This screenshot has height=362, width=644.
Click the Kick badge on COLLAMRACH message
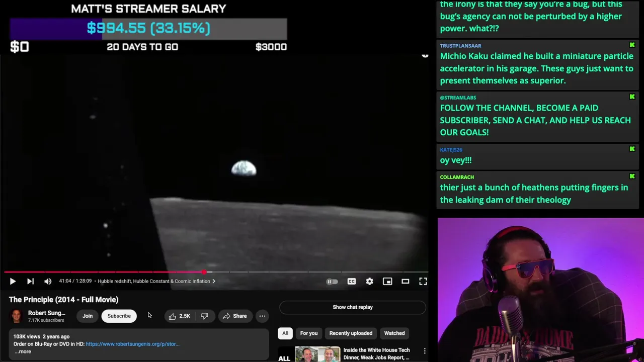632,176
